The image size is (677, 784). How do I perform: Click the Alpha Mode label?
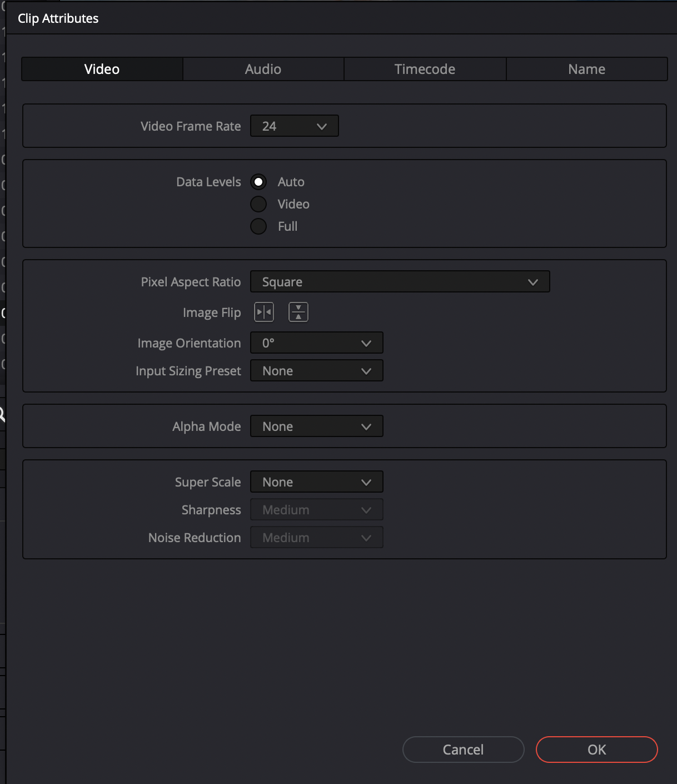pos(207,426)
